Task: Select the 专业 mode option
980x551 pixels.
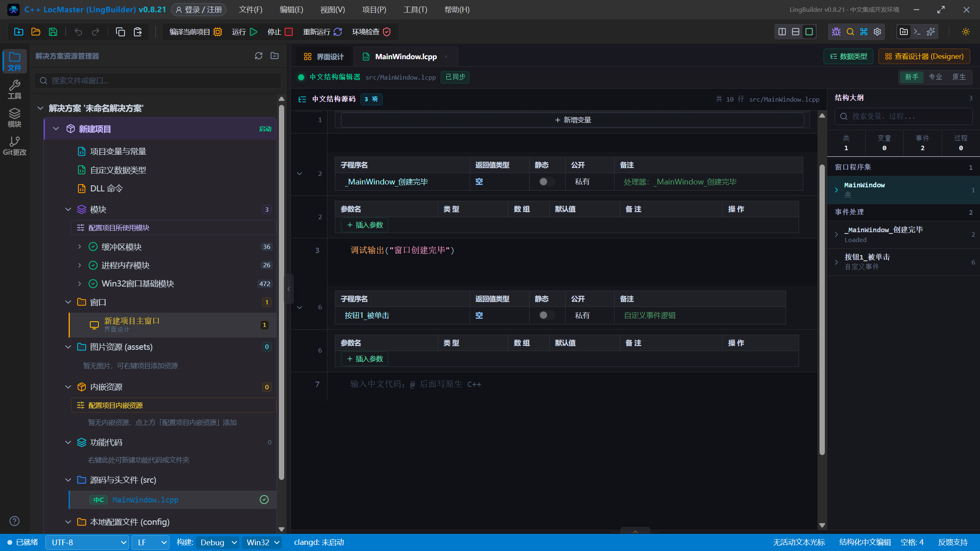Action: 935,77
